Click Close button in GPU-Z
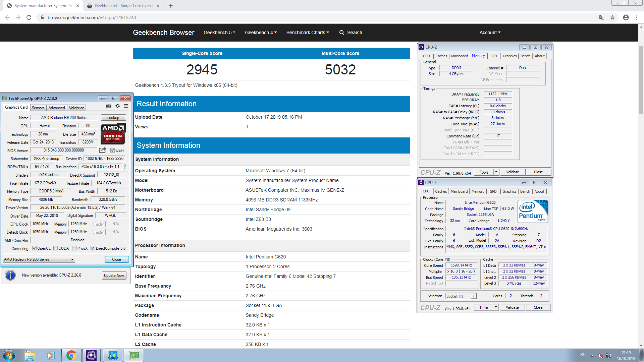 [x=116, y=259]
